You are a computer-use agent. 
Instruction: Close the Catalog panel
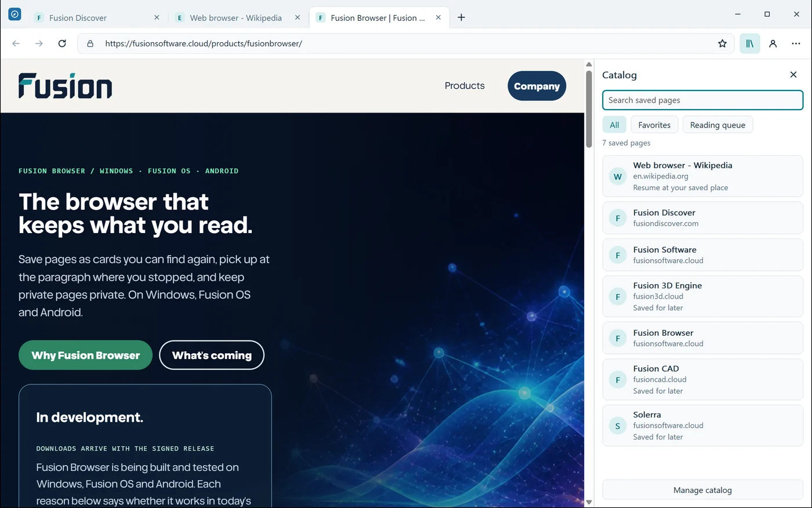793,75
